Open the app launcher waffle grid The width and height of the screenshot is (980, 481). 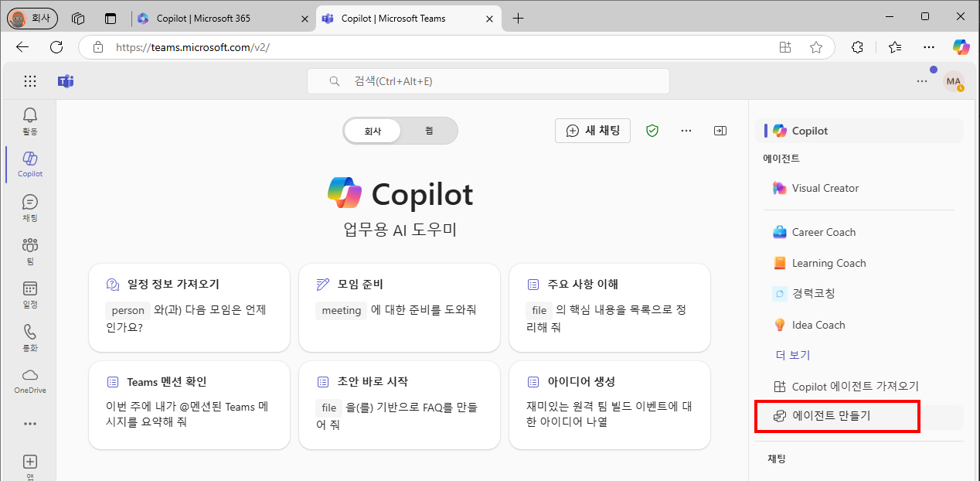[29, 81]
